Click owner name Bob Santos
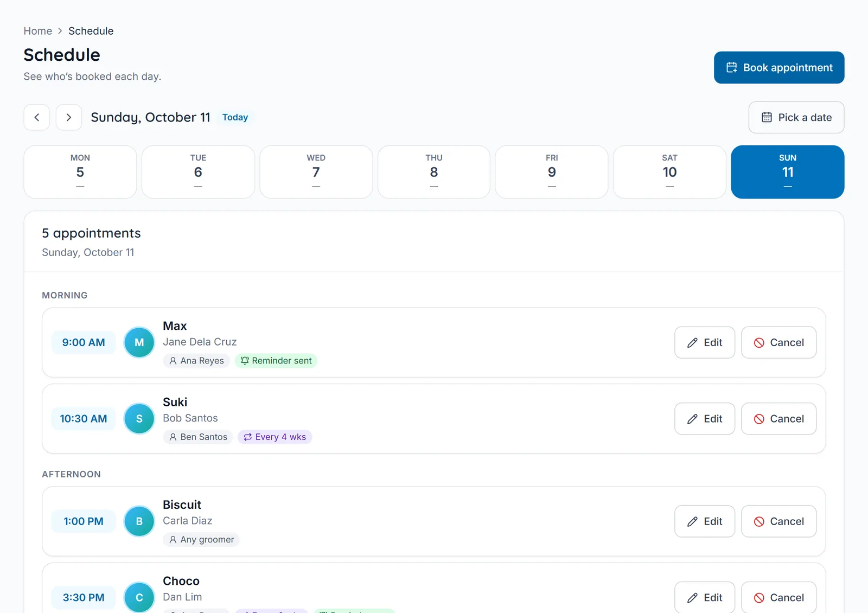Image resolution: width=868 pixels, height=613 pixels. click(x=190, y=418)
